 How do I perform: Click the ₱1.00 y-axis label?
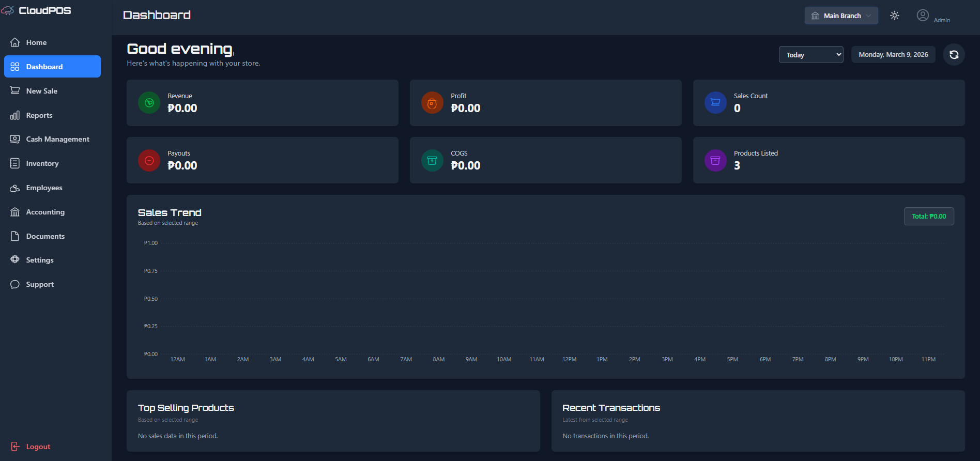point(151,243)
